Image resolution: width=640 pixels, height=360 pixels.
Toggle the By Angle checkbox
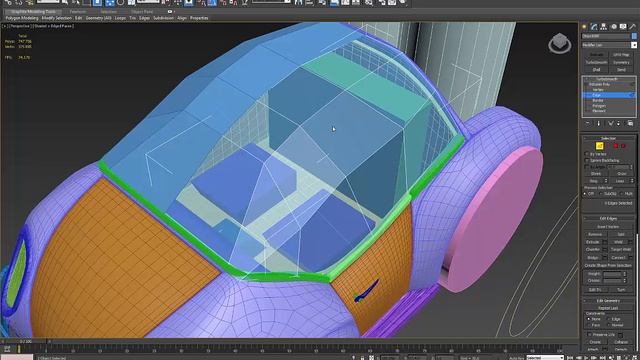coord(587,167)
